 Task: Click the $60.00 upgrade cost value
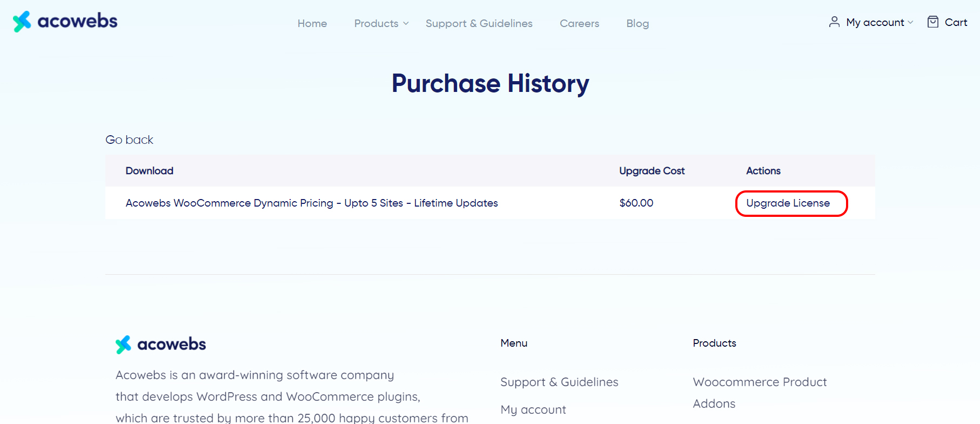[x=636, y=203]
